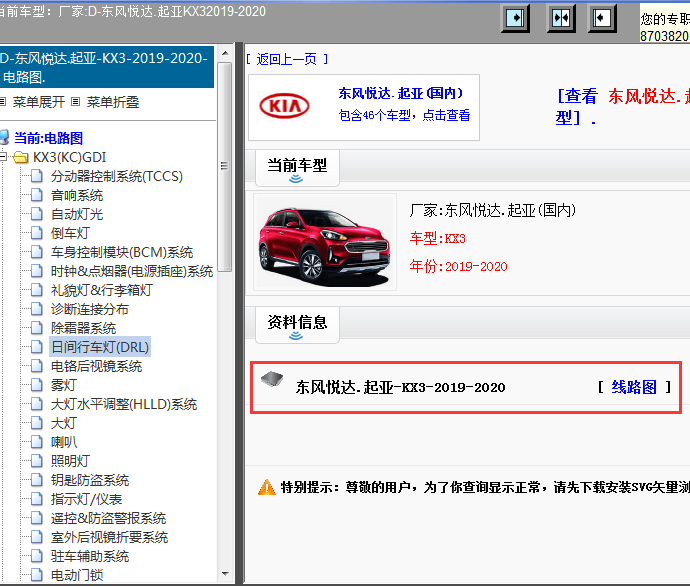
Task: Open 分动器控制系统(TCCS) tree item
Action: [x=117, y=176]
